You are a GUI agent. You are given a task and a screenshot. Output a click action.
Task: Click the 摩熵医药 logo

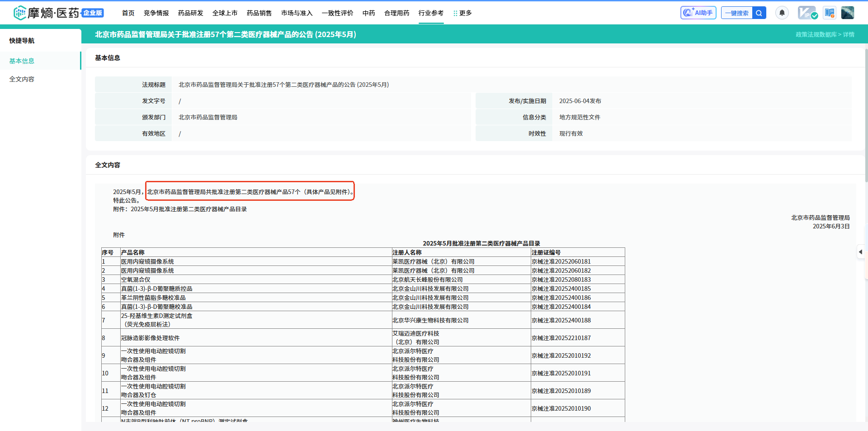tap(46, 13)
